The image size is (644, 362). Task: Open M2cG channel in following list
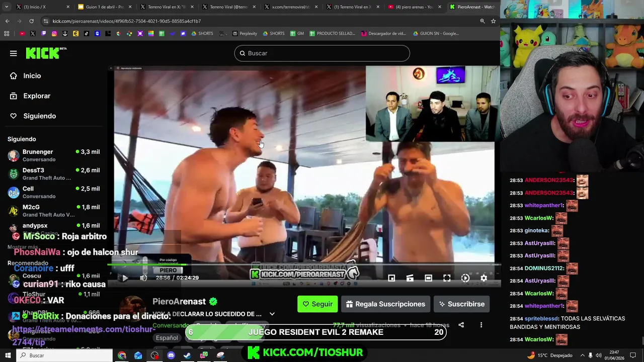pyautogui.click(x=53, y=211)
